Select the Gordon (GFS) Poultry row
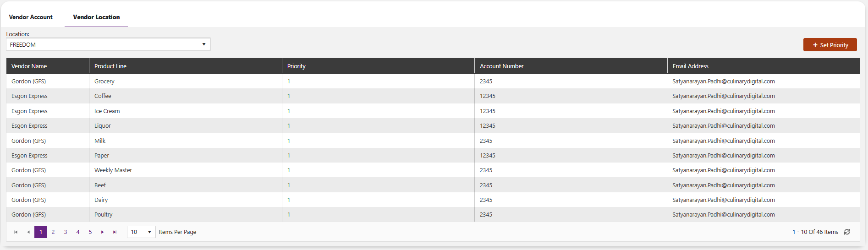Screen dimensions: 868x250 [433, 215]
